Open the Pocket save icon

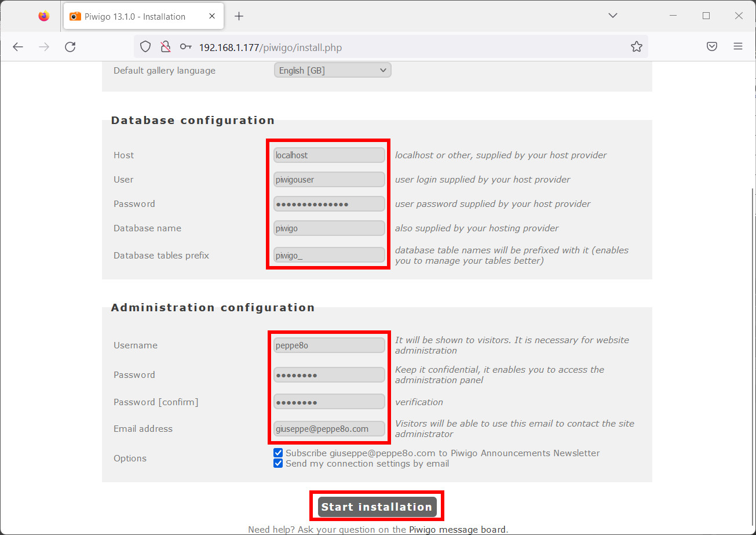[712, 47]
